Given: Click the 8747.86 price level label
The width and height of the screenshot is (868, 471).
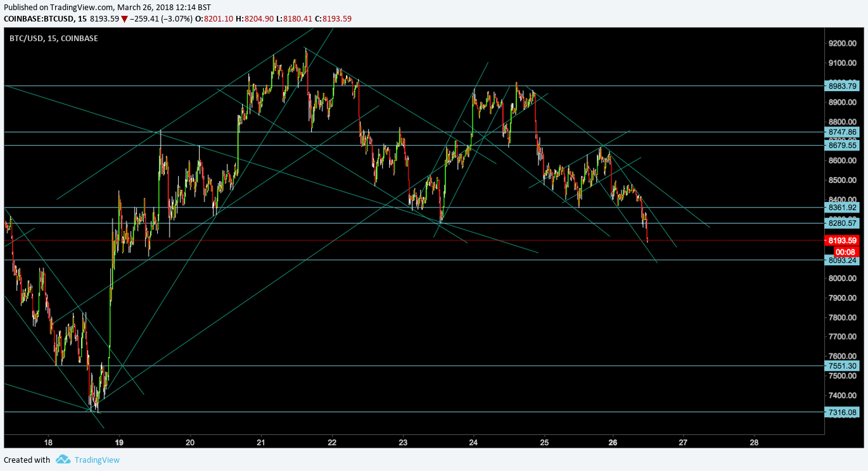Looking at the screenshot, I should click(x=843, y=132).
